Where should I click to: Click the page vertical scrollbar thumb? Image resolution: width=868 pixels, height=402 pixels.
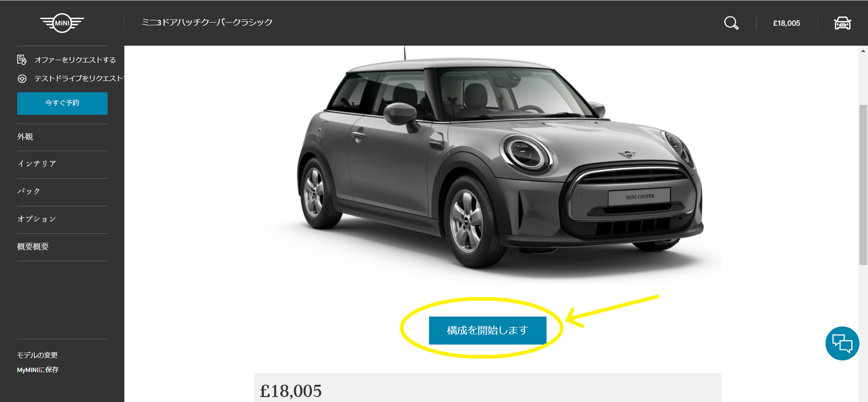[x=863, y=185]
